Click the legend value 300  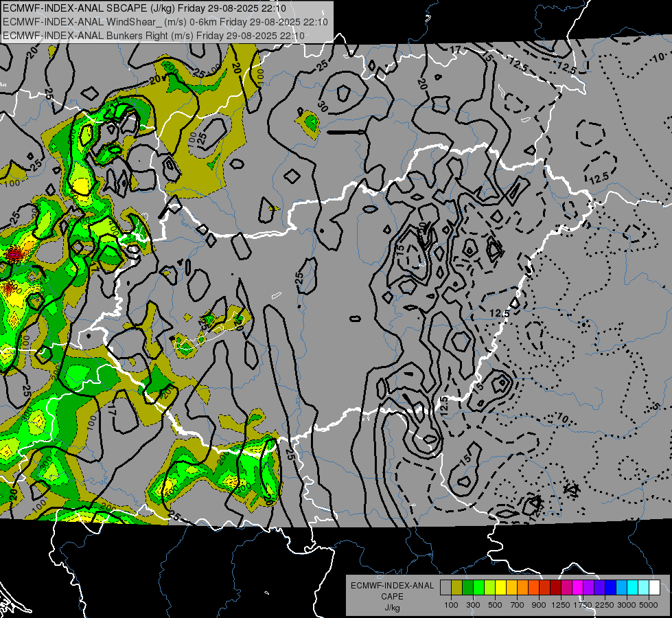(473, 605)
